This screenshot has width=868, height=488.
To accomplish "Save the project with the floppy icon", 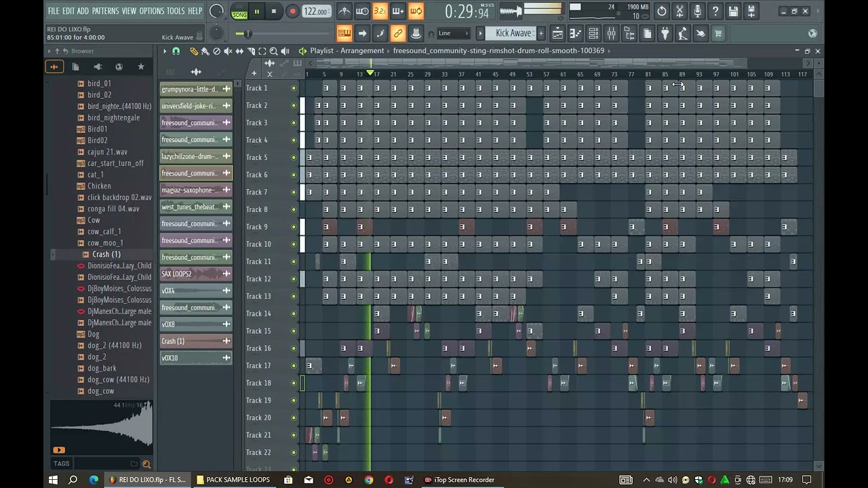I will [733, 11].
